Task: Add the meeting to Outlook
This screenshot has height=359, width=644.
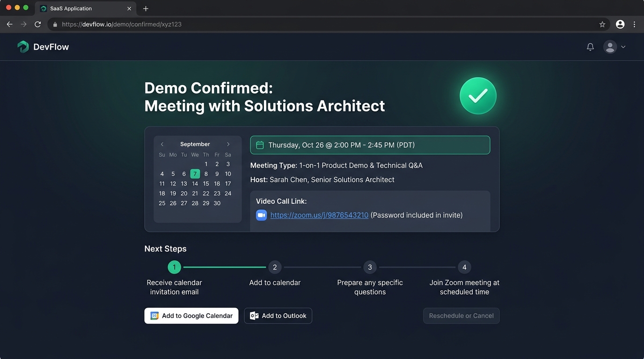Action: pyautogui.click(x=278, y=316)
